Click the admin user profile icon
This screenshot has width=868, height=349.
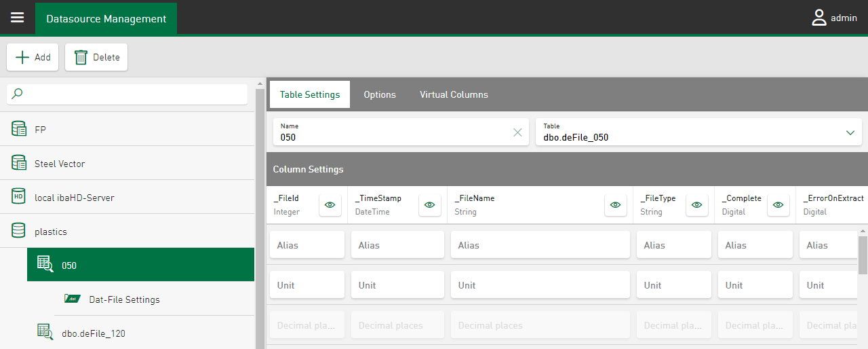(x=819, y=18)
